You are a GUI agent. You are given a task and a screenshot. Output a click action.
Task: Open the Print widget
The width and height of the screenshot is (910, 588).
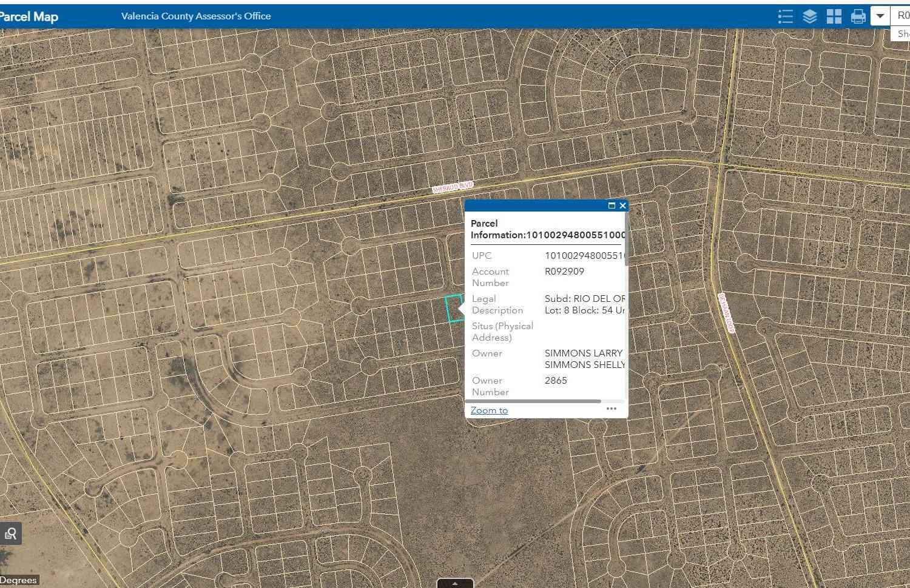[858, 16]
